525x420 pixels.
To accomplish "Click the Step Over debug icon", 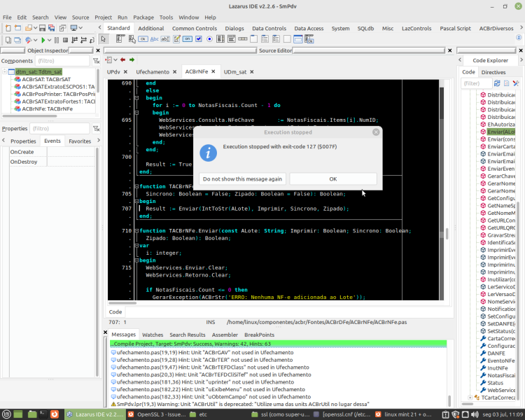I will coord(84,40).
